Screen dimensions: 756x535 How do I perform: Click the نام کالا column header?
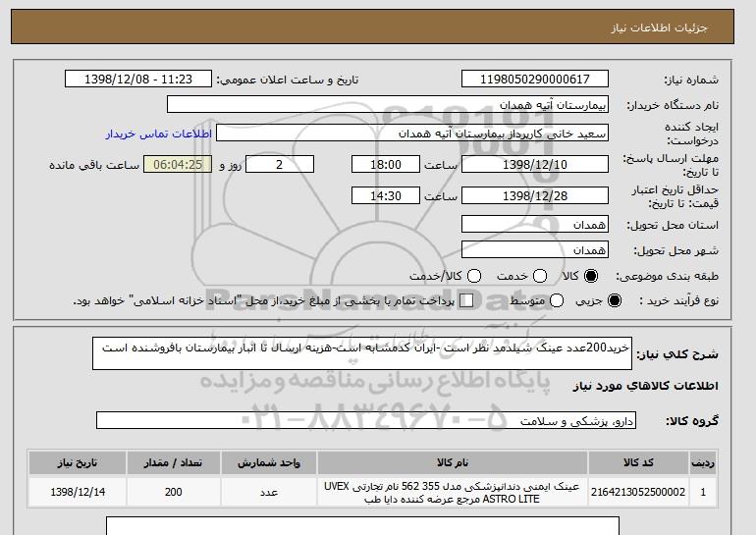(x=453, y=462)
